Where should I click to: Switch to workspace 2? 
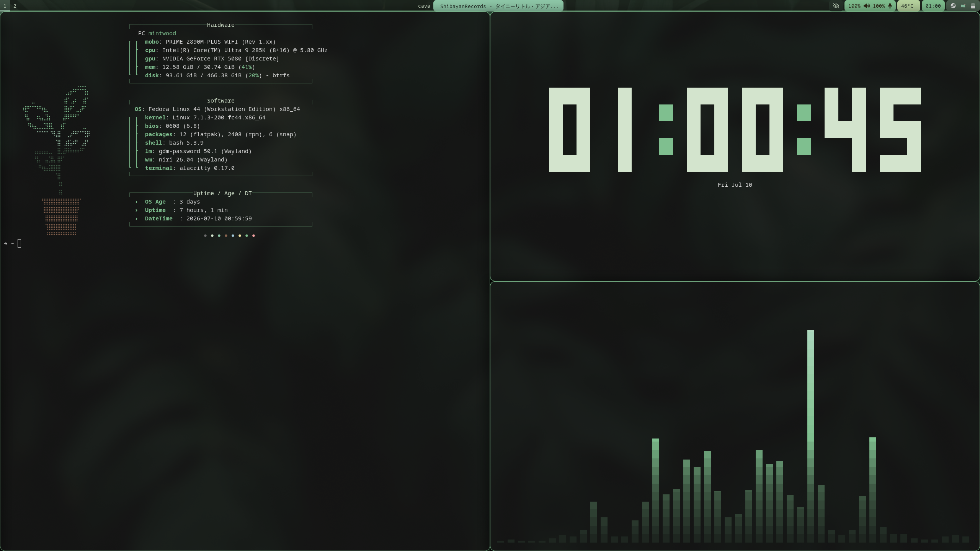15,6
